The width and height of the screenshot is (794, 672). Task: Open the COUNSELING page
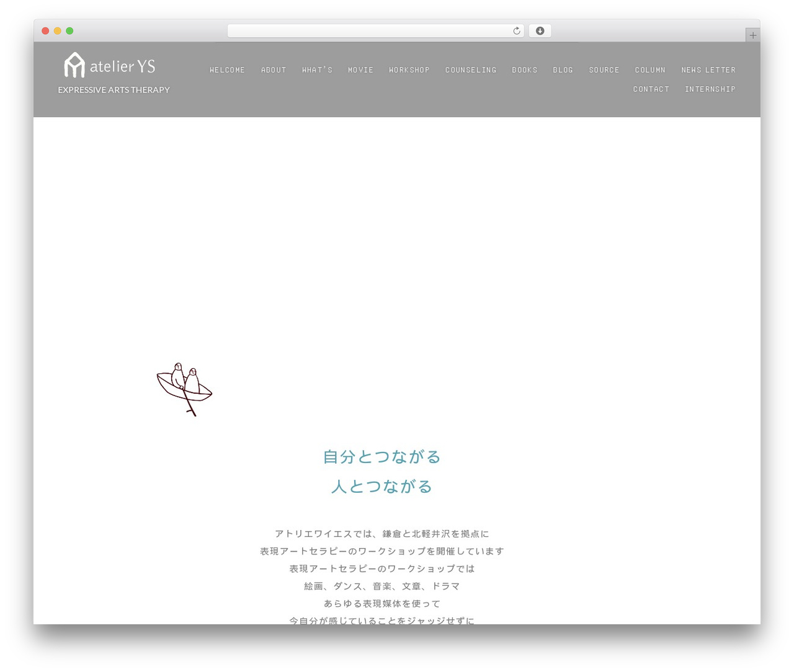[471, 70]
